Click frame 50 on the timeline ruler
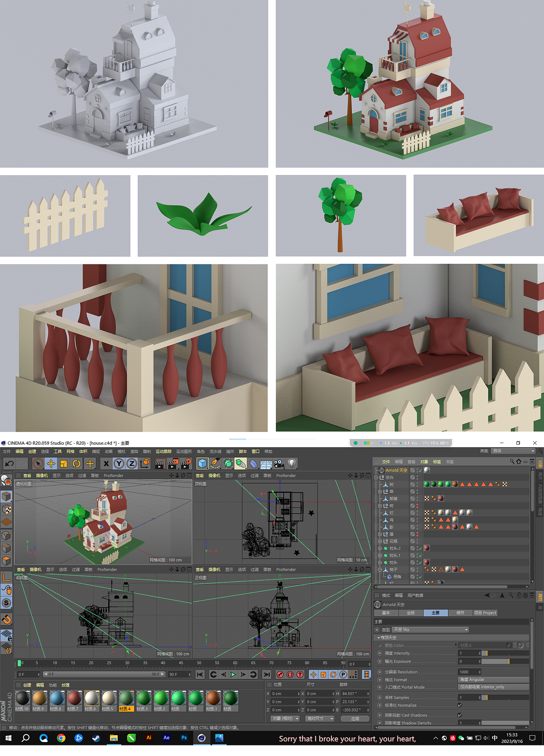 tap(199, 663)
